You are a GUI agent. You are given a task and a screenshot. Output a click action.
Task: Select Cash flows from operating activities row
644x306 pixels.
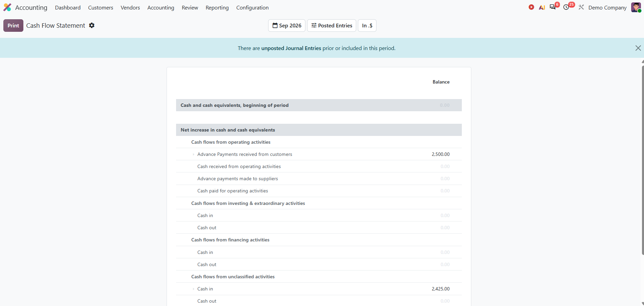coord(319,142)
